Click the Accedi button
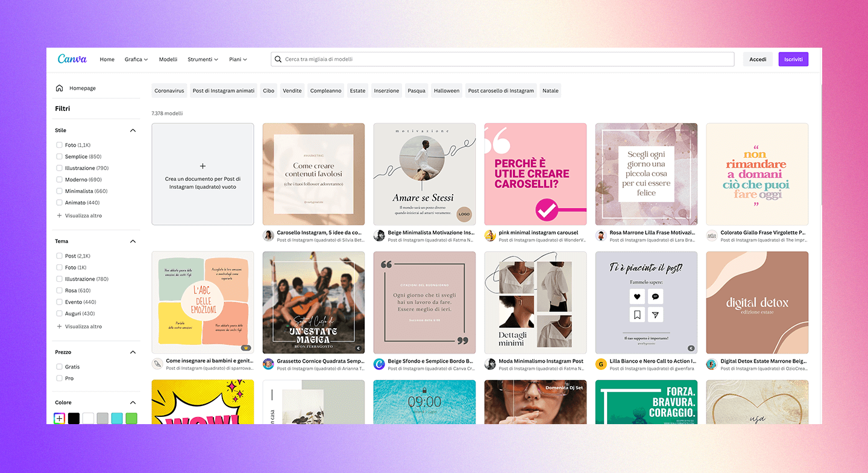 point(758,59)
